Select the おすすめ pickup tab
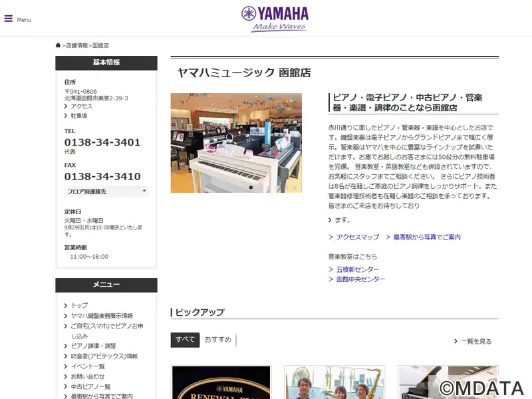This screenshot has width=532, height=399. coord(218,340)
